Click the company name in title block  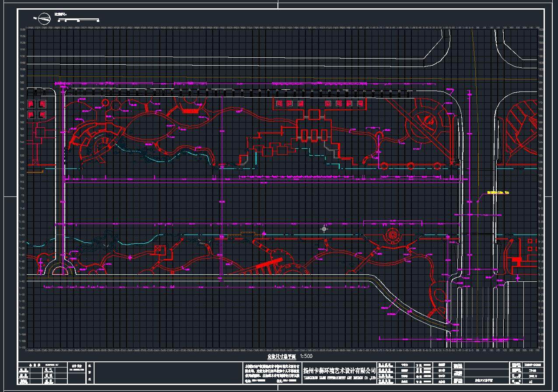[x=339, y=370]
